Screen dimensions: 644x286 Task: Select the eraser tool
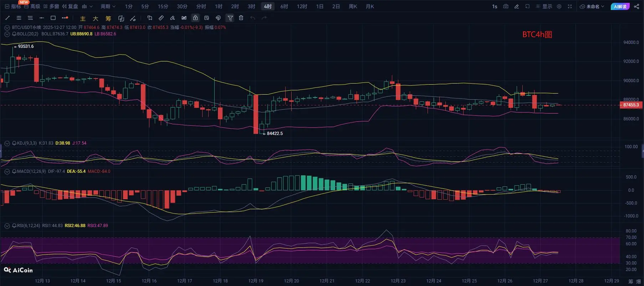[173, 18]
